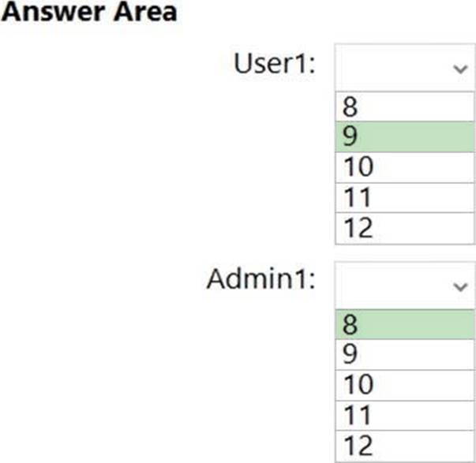Select 9 in the User1 list
The height and width of the screenshot is (463, 476).
[404, 137]
